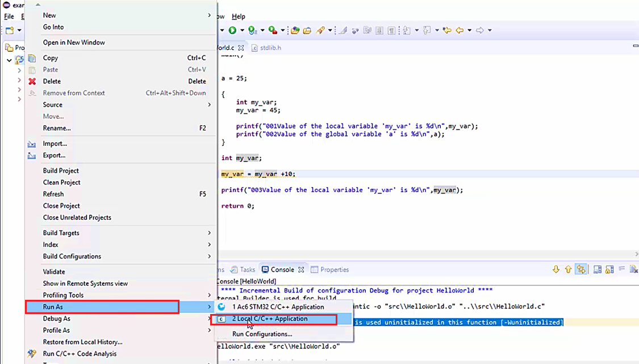Click the Run C/C++ Code Analysis icon
This screenshot has height=364, width=639.
click(x=32, y=353)
